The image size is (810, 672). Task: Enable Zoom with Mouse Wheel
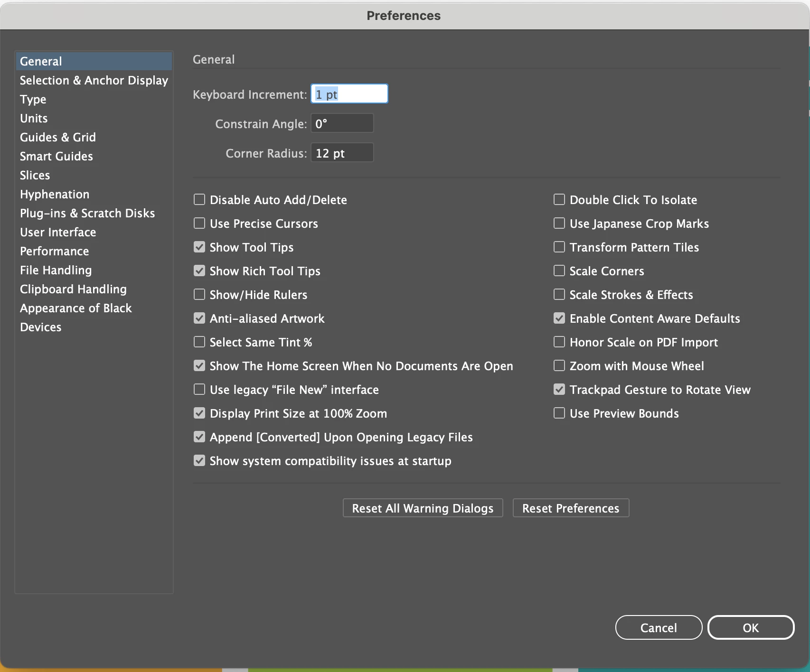click(559, 365)
